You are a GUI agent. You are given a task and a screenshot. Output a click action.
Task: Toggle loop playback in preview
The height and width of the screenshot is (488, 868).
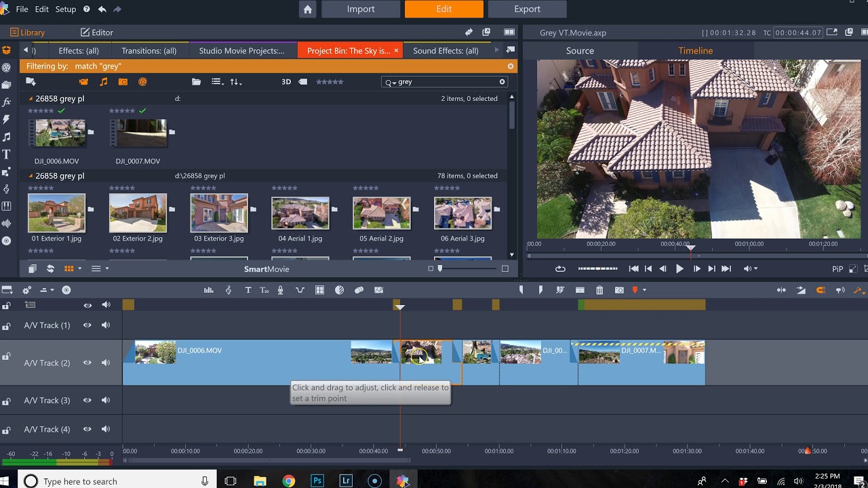(x=560, y=269)
